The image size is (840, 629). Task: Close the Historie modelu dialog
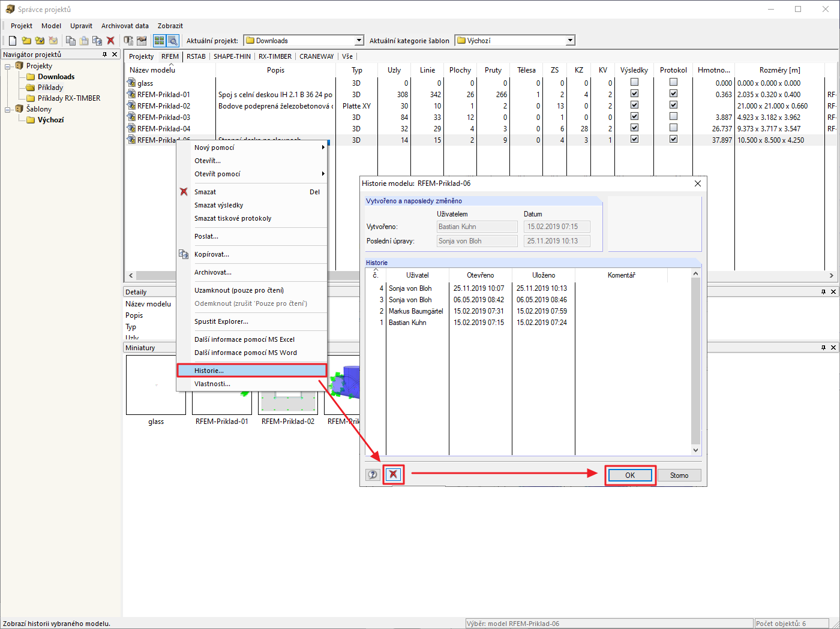pos(698,183)
